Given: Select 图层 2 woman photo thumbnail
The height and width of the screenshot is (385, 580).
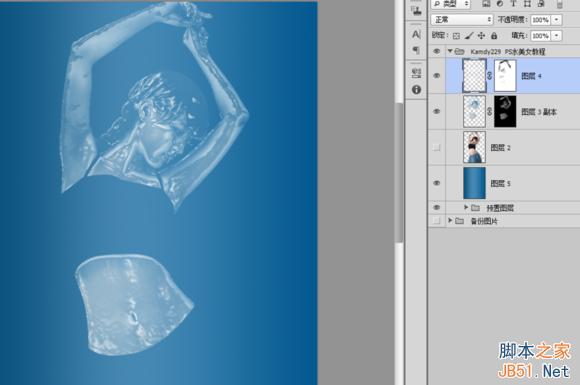Looking at the screenshot, I should (474, 147).
